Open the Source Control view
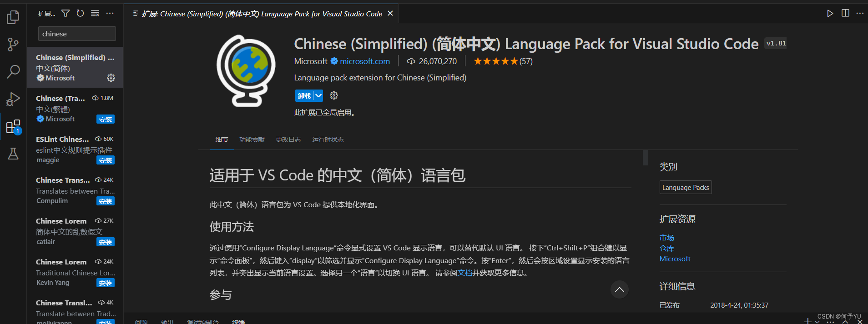This screenshot has height=324, width=868. coord(13,45)
